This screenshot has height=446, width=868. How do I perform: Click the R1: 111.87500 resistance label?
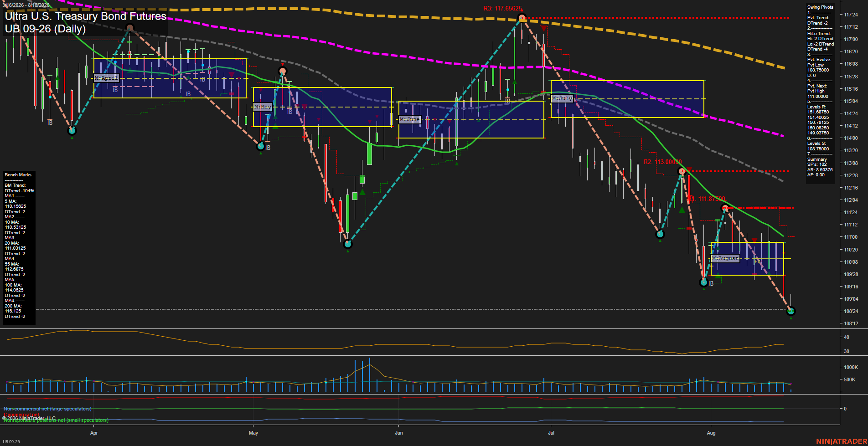click(706, 199)
